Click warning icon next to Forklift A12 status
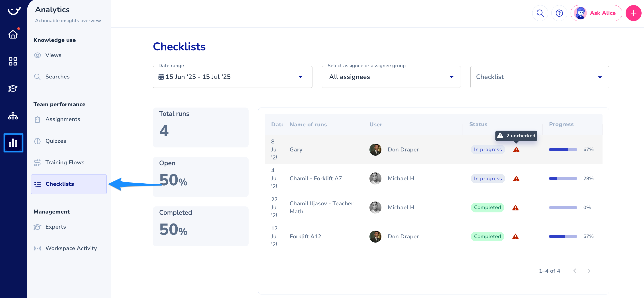 [515, 237]
